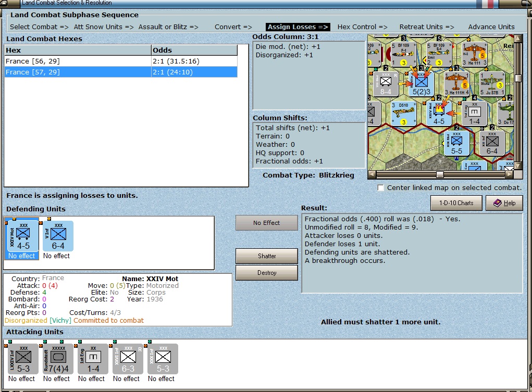Click the D510 fighter counter on map
The width and height of the screenshot is (532, 392).
click(403, 113)
